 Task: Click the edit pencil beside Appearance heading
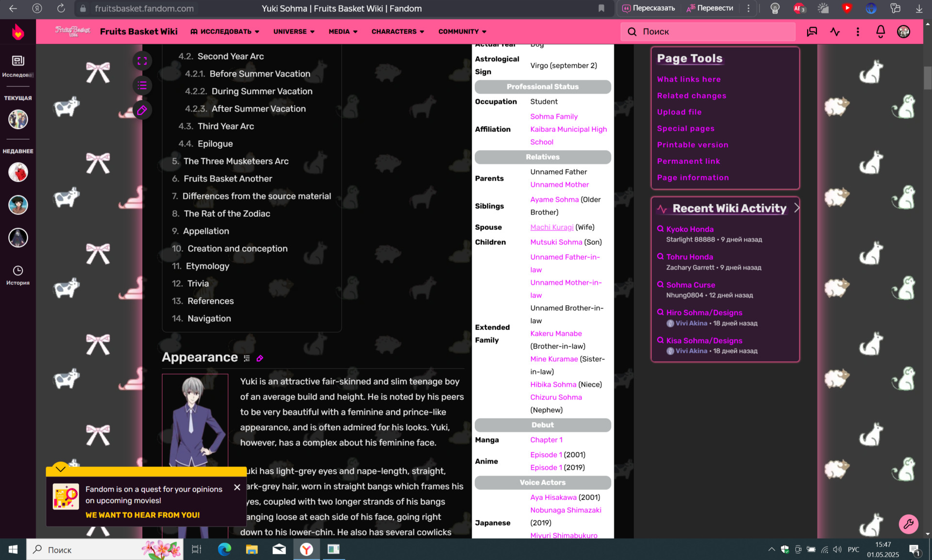[260, 359]
